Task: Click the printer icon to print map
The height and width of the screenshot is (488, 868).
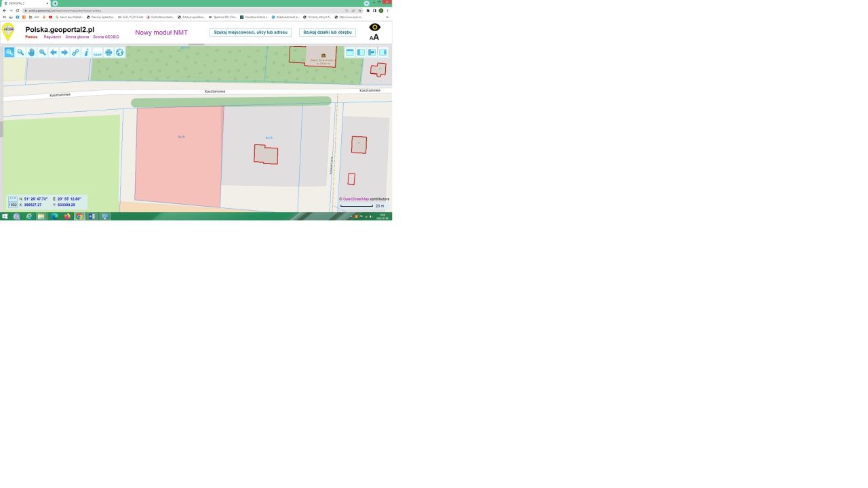Action: [x=108, y=52]
